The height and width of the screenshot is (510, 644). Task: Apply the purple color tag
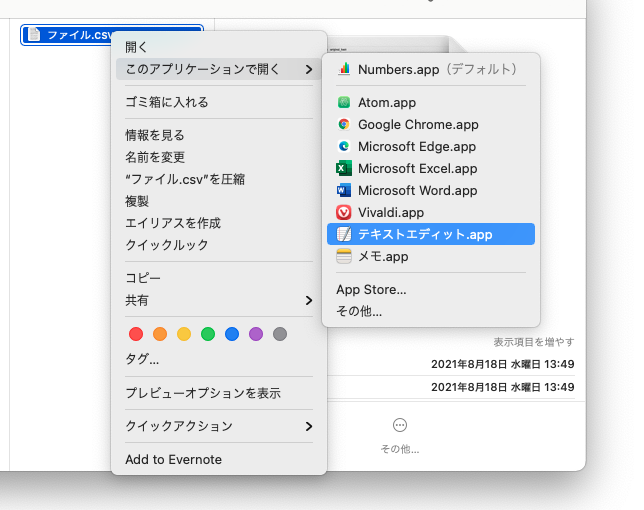256,334
